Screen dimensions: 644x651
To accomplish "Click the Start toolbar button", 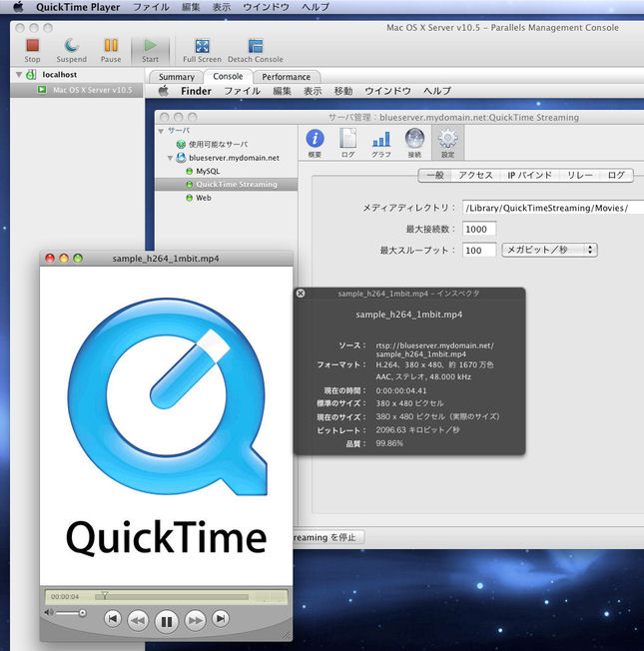I will tap(150, 50).
